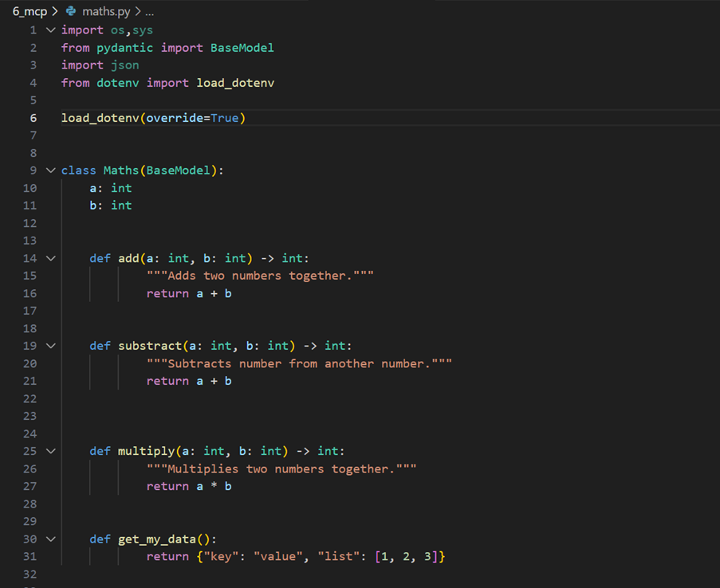Viewport: 720px width, 588px height.
Task: Click 'return a + b' on line 21
Action: coord(189,381)
